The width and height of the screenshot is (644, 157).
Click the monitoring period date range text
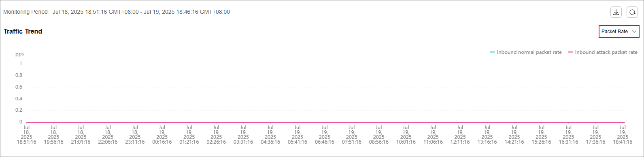pos(141,12)
